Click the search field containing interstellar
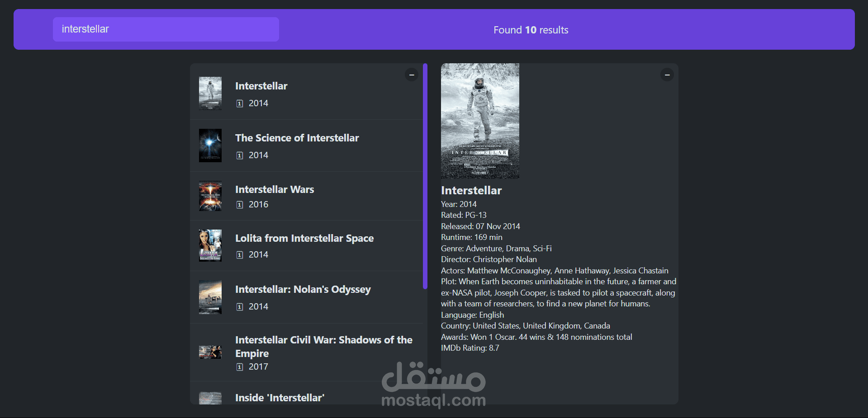The width and height of the screenshot is (868, 418). pyautogui.click(x=166, y=29)
